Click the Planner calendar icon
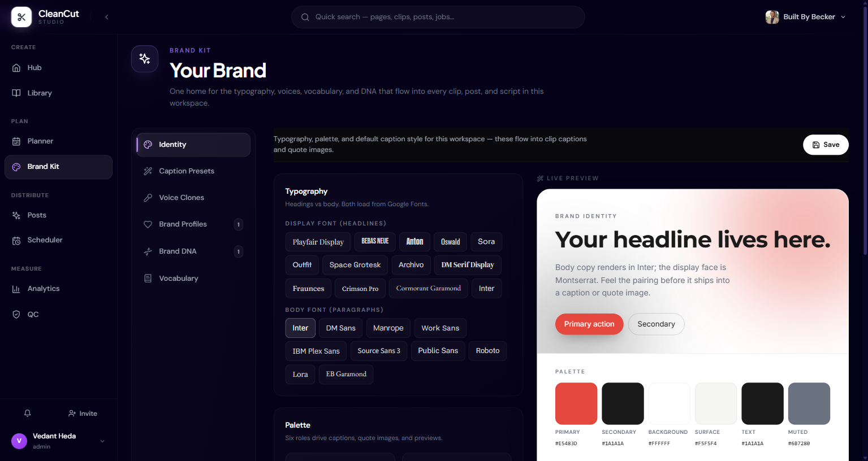 point(16,141)
